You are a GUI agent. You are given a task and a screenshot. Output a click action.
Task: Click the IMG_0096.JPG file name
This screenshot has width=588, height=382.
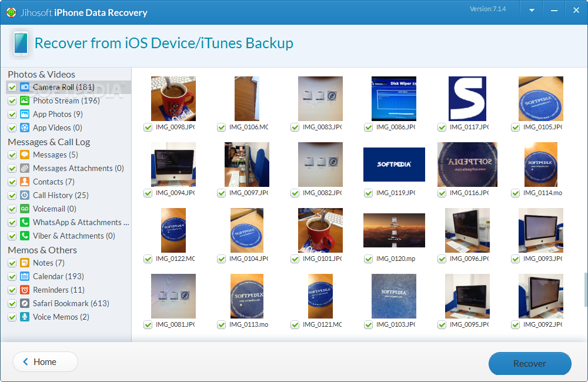point(469,258)
